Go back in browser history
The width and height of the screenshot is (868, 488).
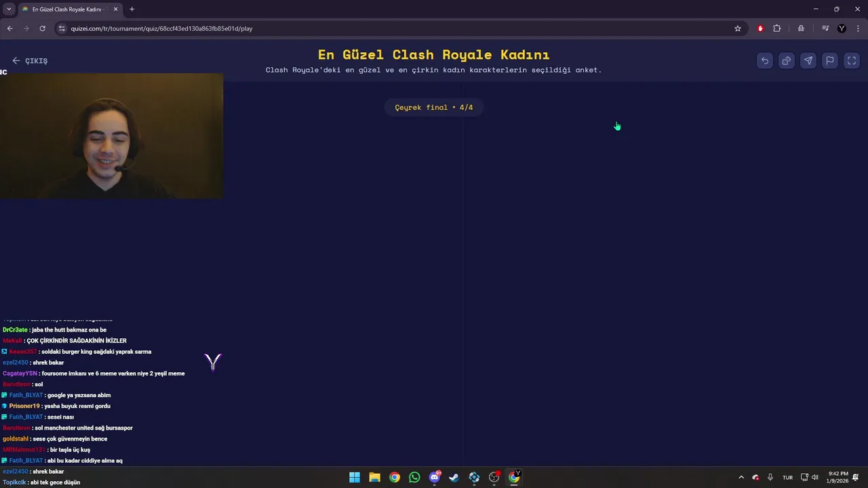[x=9, y=28]
